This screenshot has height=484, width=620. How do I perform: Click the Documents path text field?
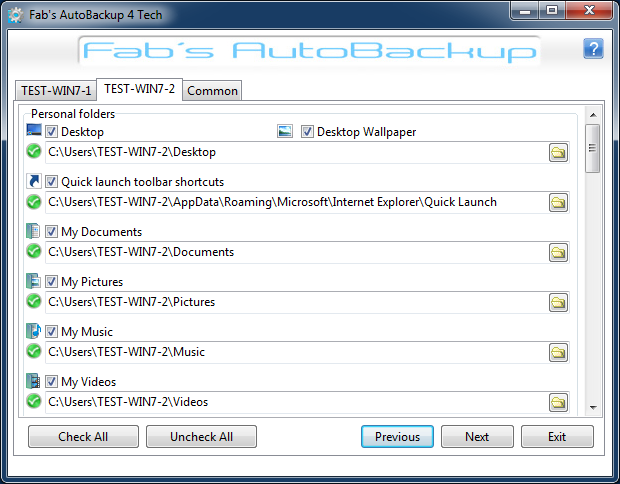point(297,252)
